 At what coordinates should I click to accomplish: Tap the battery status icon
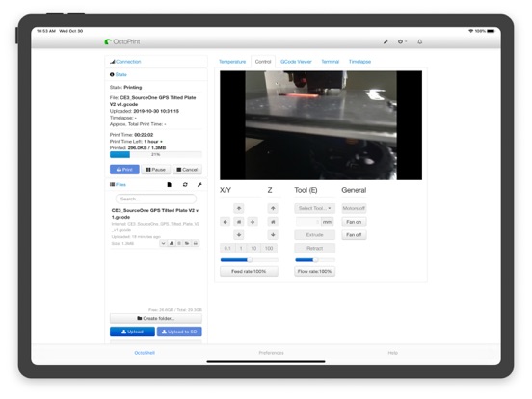pos(491,31)
